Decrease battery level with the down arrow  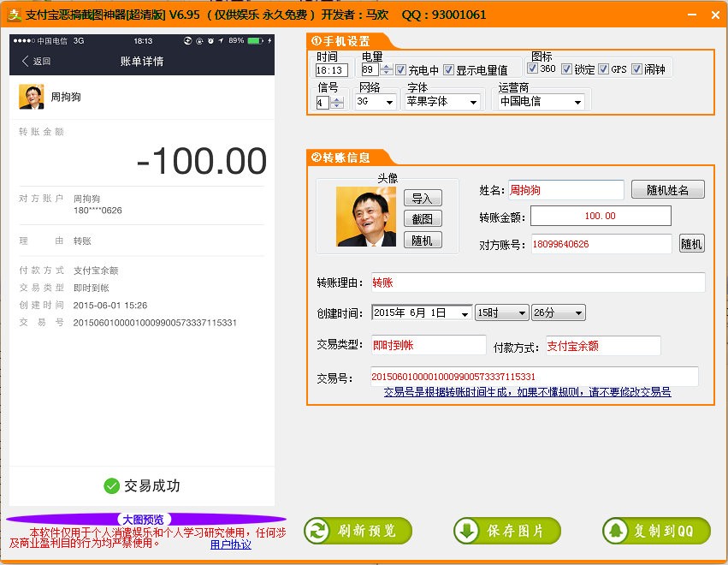pyautogui.click(x=387, y=73)
